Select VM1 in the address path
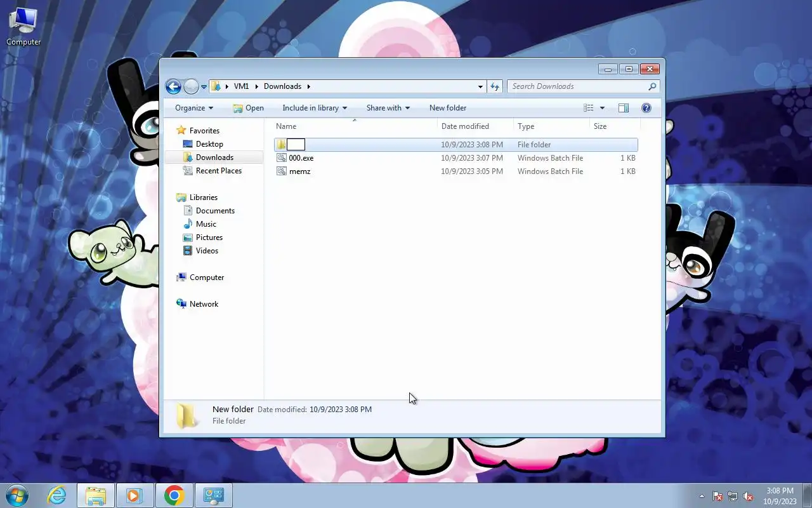Image resolution: width=812 pixels, height=508 pixels. [x=241, y=86]
